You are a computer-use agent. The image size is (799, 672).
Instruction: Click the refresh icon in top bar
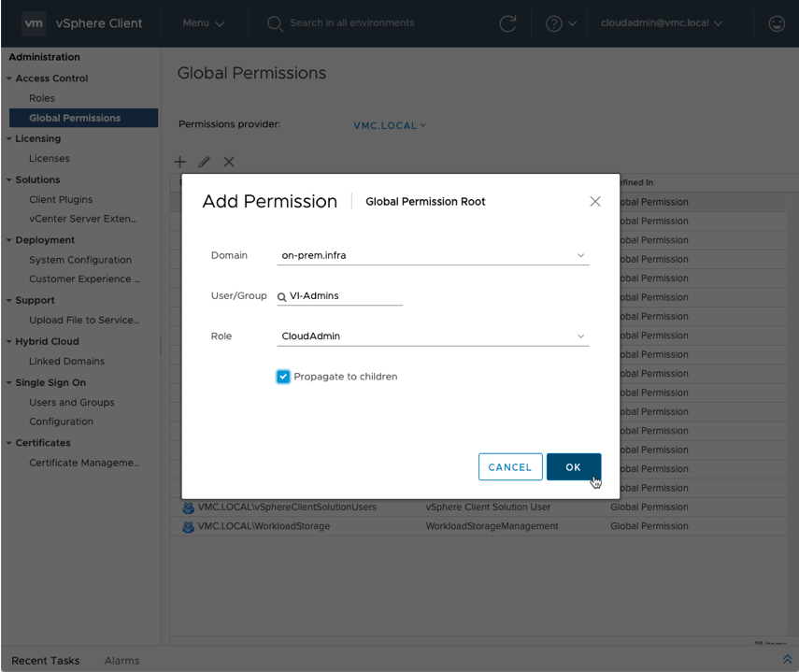[x=508, y=24]
